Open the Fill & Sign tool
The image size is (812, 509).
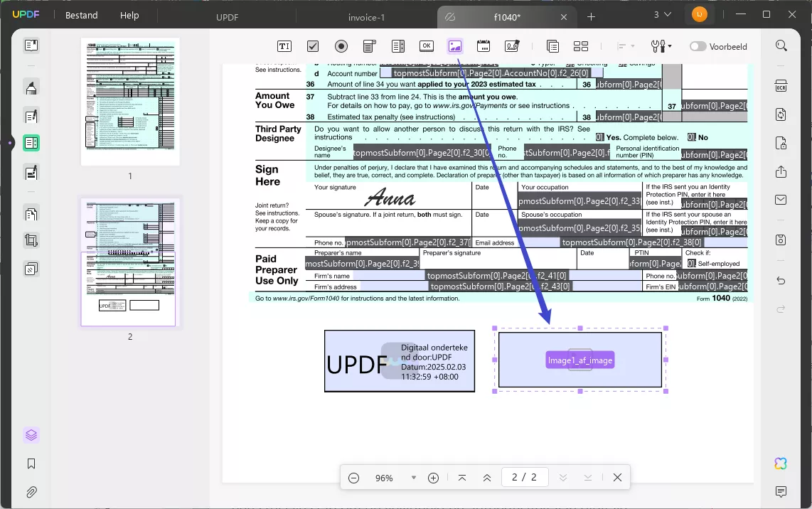click(x=31, y=172)
